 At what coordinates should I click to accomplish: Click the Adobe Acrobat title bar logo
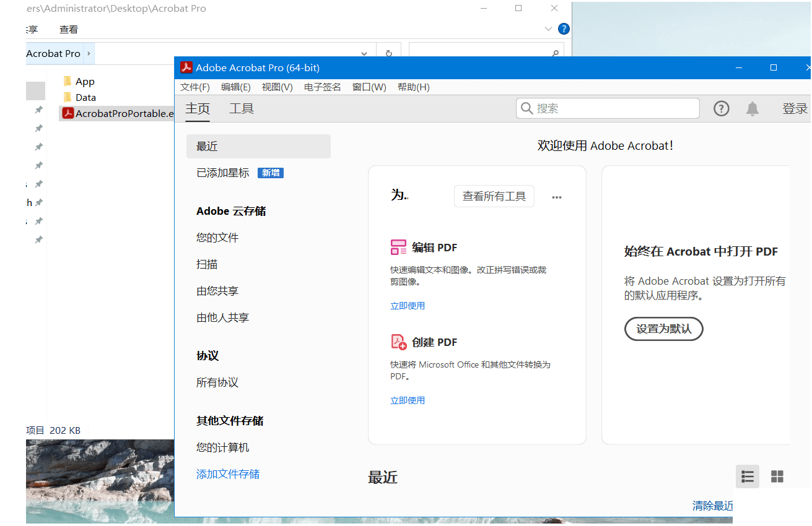click(x=186, y=67)
